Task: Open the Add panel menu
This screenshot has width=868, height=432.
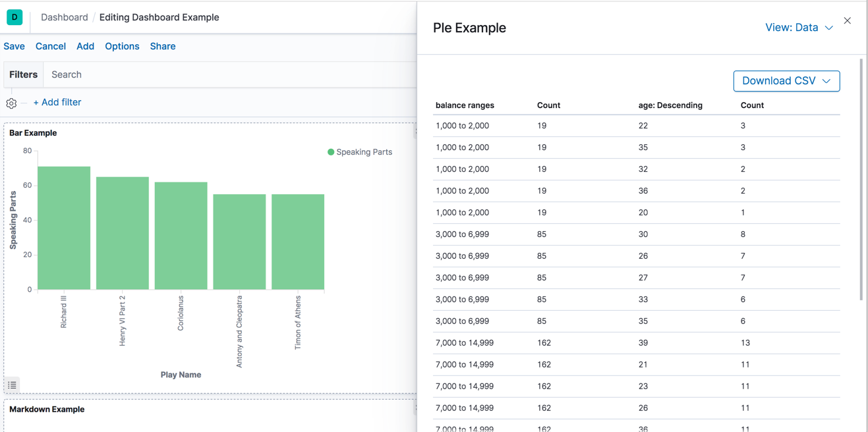Action: coord(85,46)
